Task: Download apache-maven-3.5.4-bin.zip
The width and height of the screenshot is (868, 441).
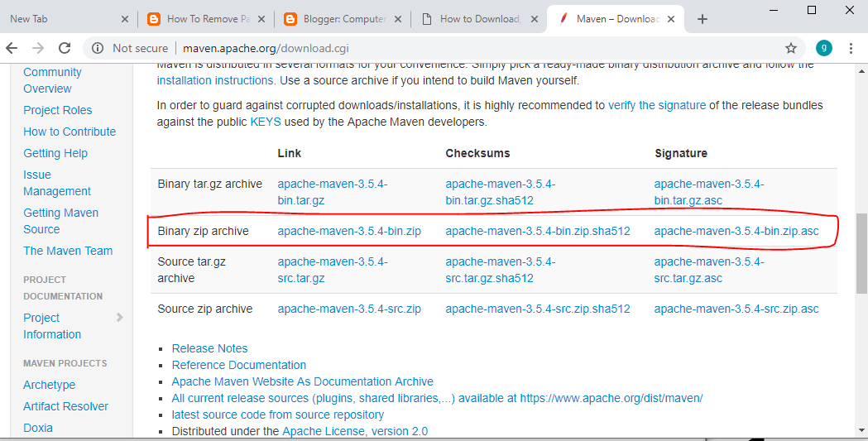Action: [x=349, y=232]
